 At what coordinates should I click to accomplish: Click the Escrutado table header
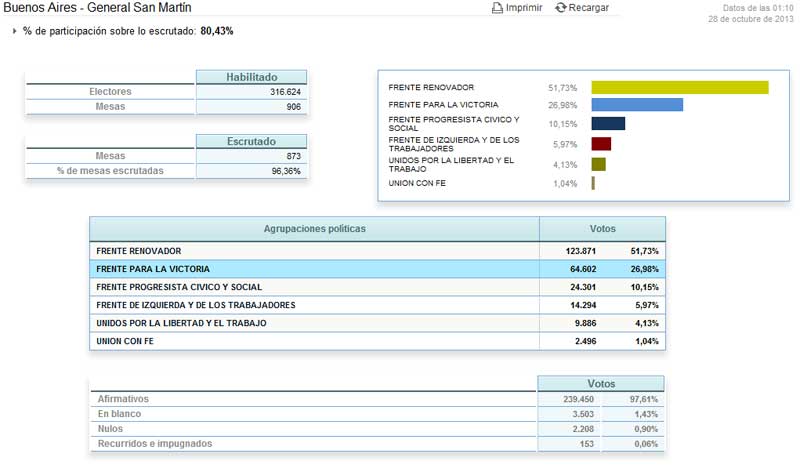[x=251, y=142]
